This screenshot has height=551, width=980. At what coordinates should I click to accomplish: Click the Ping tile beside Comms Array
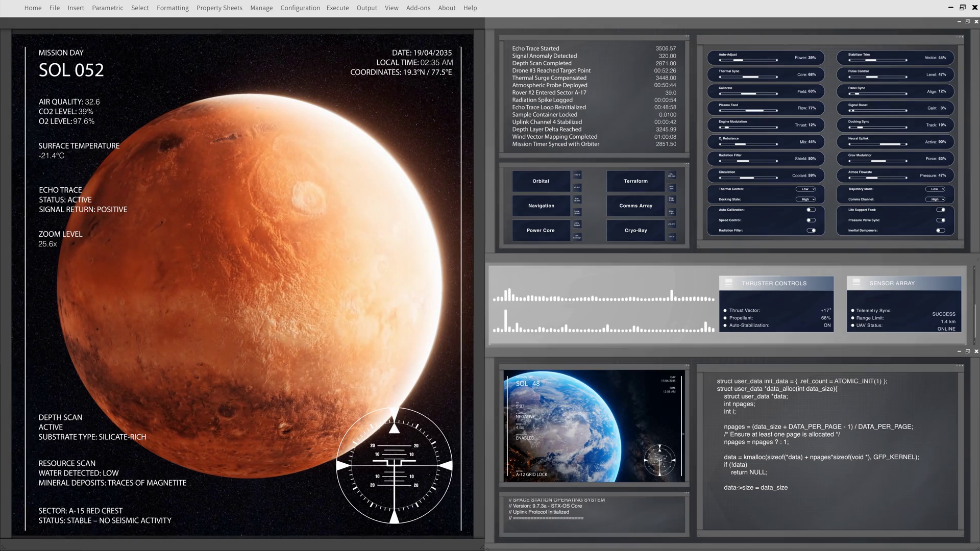click(671, 199)
